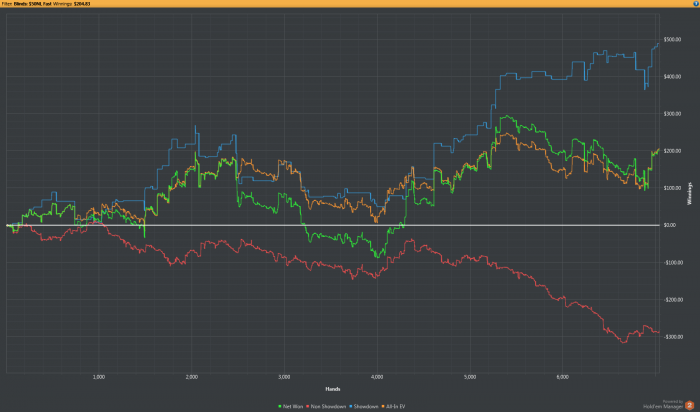Click the $200.00 y-axis label
This screenshot has width=700, height=412.
tap(673, 151)
